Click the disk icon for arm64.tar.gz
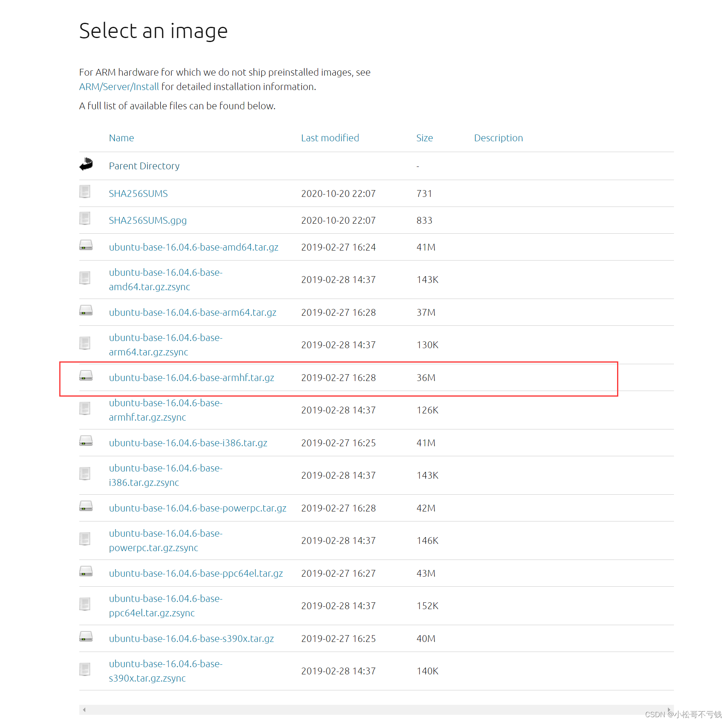 click(86, 311)
